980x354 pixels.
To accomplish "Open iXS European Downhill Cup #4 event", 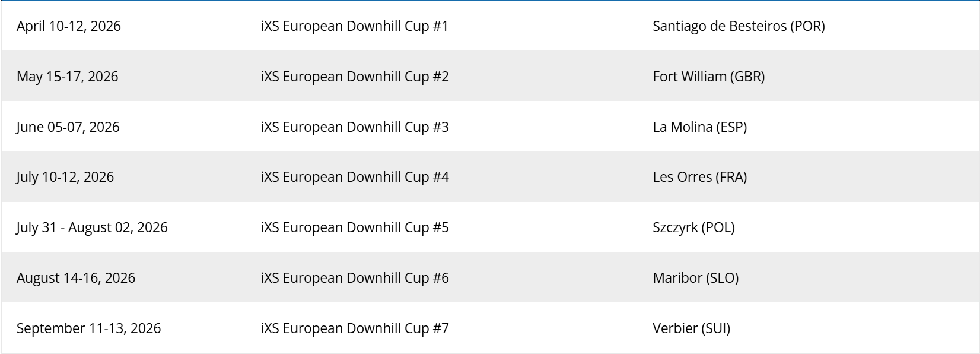I will [x=355, y=177].
